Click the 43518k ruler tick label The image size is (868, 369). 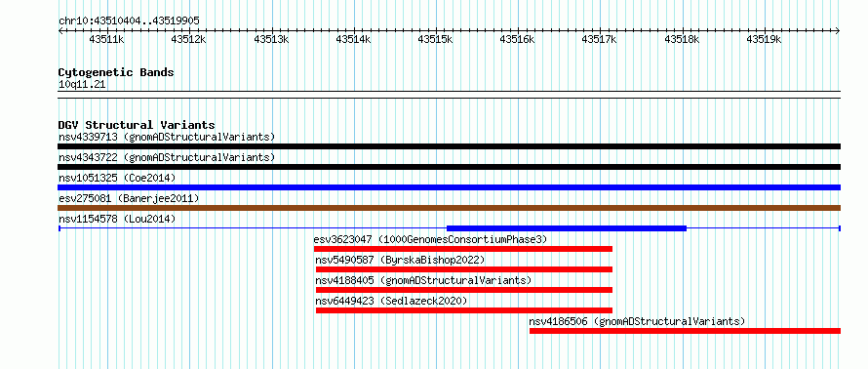682,40
